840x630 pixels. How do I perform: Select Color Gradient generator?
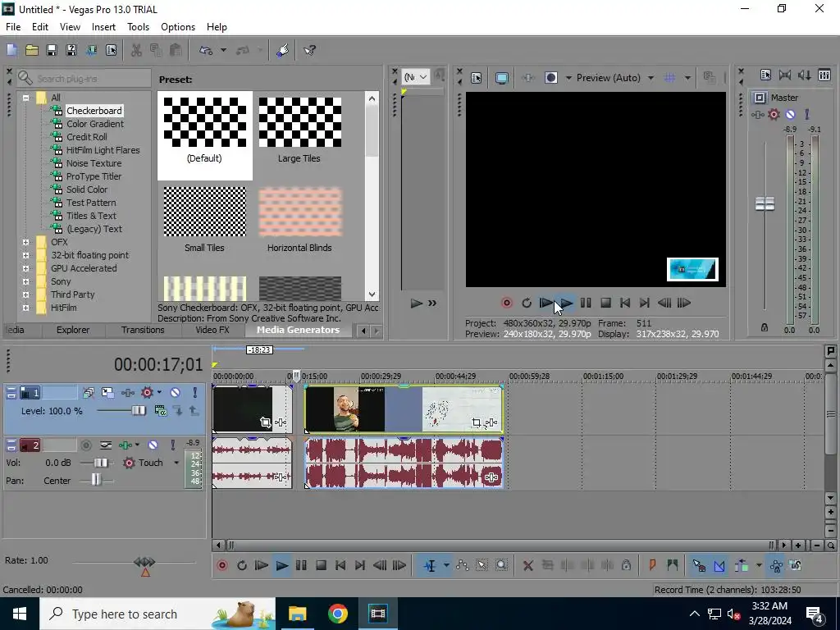95,125
